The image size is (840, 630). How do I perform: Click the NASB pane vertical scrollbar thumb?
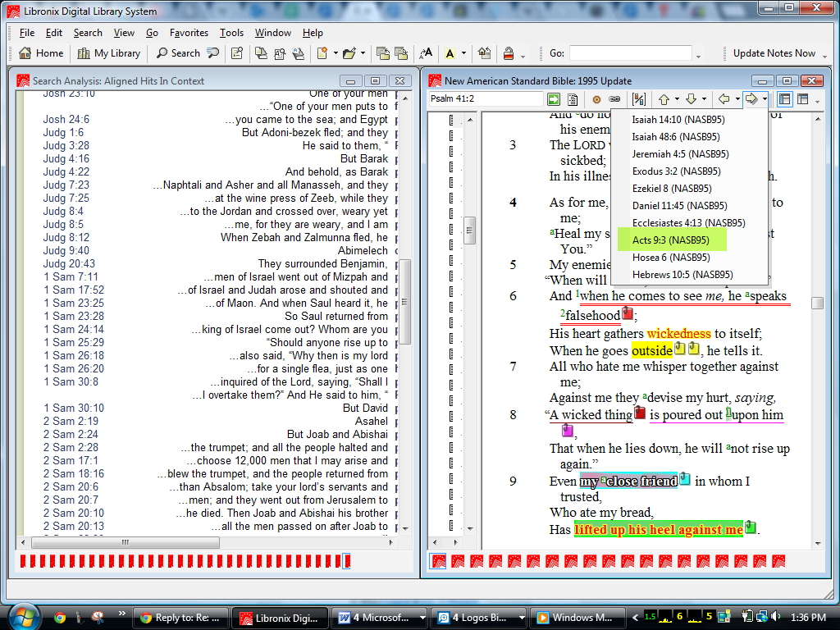coord(818,304)
